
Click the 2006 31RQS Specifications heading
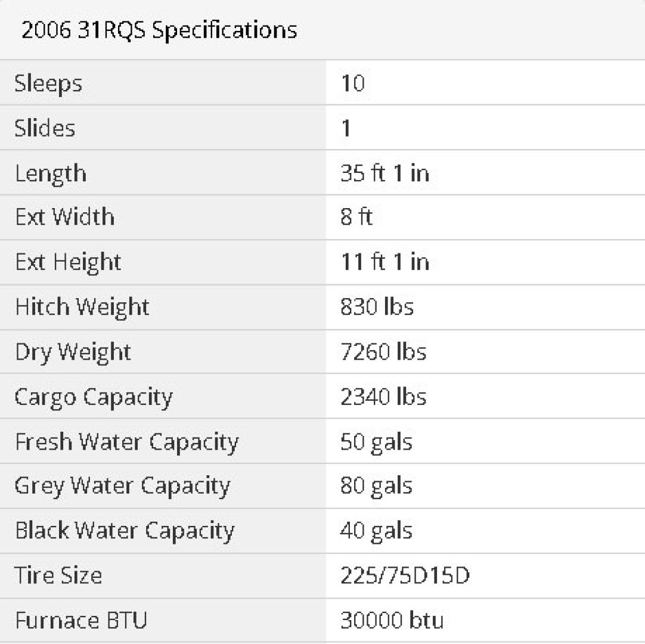point(159,30)
